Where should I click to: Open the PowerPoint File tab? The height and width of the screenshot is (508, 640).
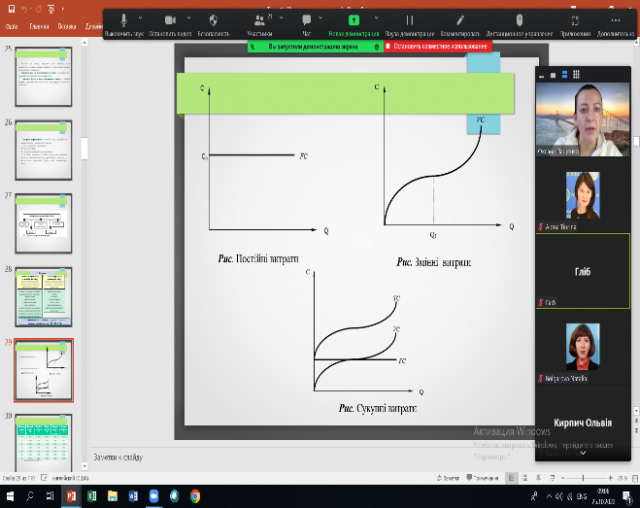click(x=11, y=27)
